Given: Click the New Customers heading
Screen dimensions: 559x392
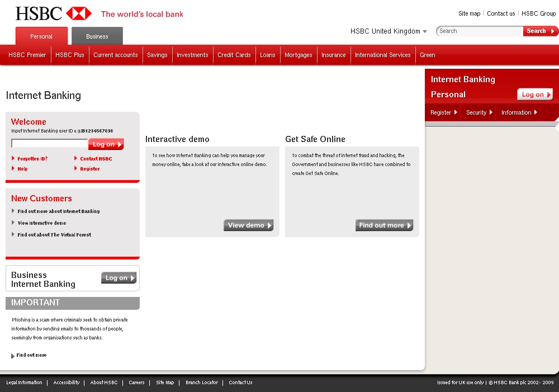Looking at the screenshot, I should (41, 199).
